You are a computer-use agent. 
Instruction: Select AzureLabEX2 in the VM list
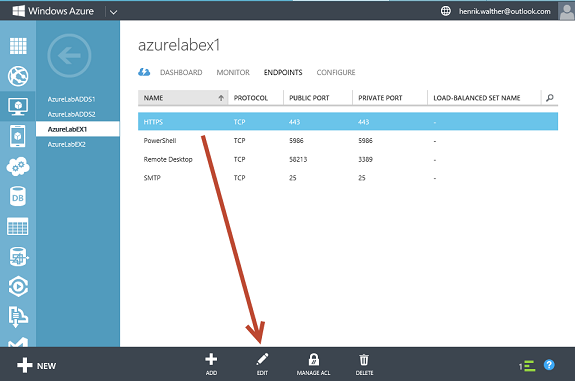66,144
